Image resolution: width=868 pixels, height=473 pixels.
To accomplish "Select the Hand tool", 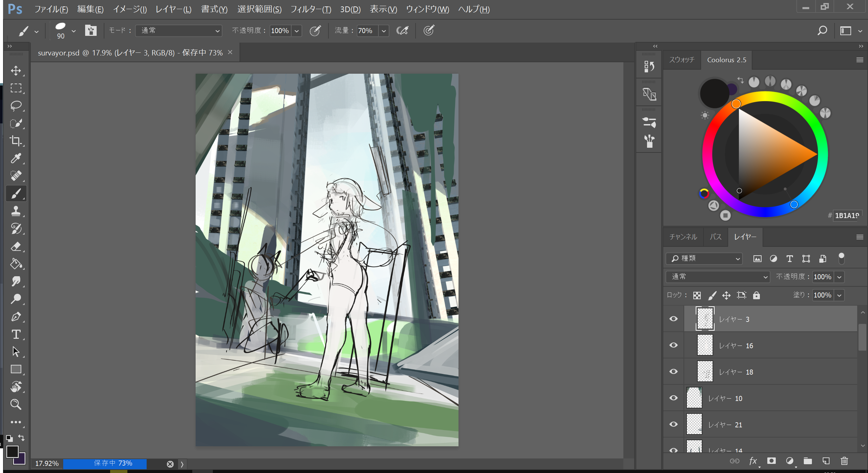I will tap(16, 387).
